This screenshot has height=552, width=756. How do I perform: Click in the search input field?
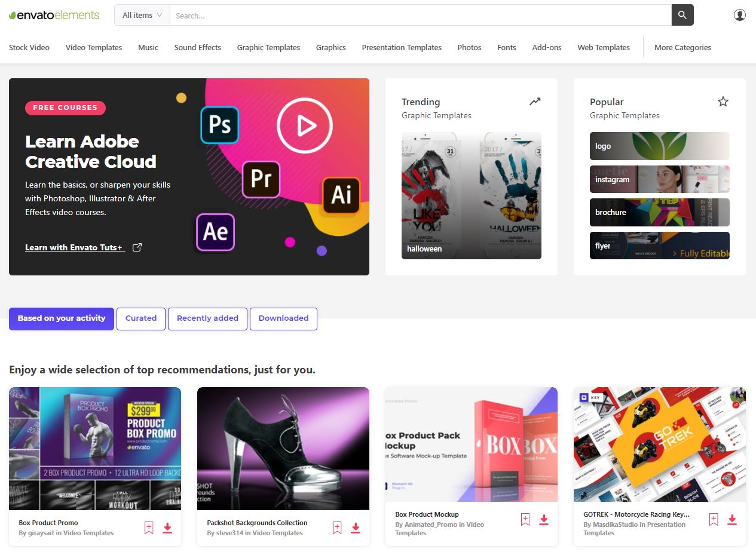pos(421,15)
